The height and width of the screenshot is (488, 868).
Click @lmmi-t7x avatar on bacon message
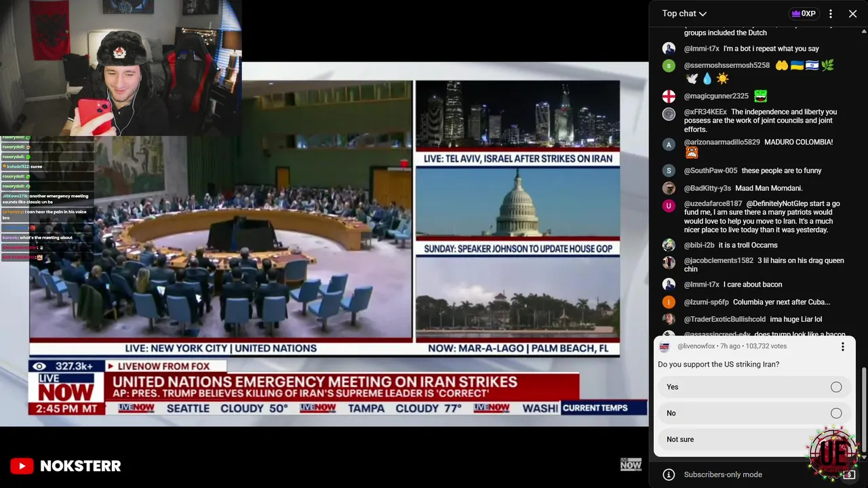[669, 285]
